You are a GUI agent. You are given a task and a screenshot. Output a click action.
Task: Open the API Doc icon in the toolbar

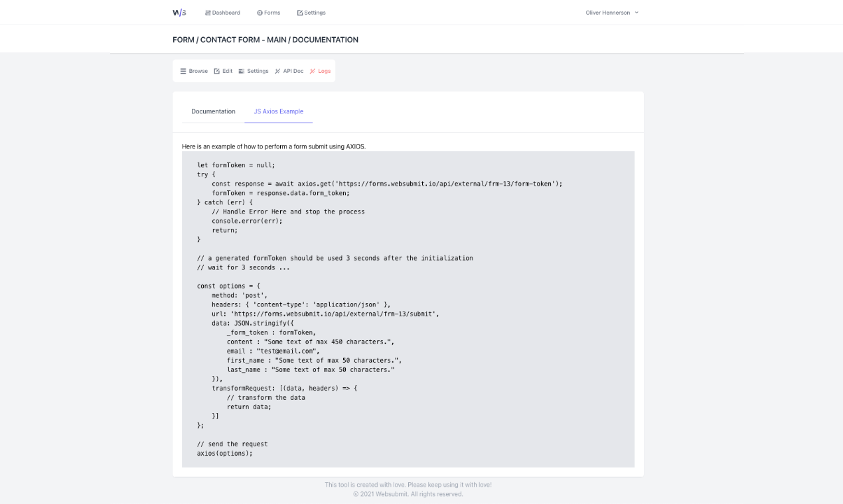[278, 71]
